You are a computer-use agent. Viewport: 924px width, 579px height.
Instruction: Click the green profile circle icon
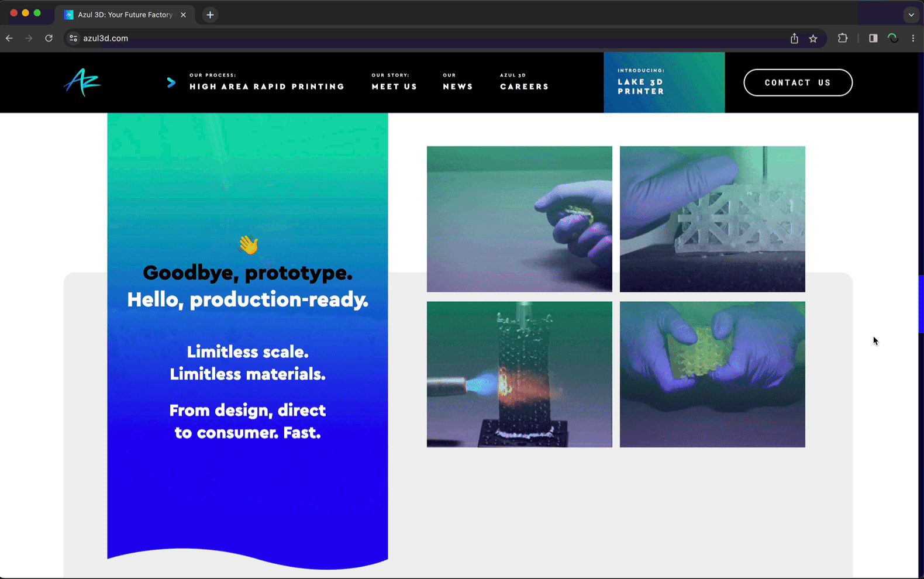coord(893,38)
